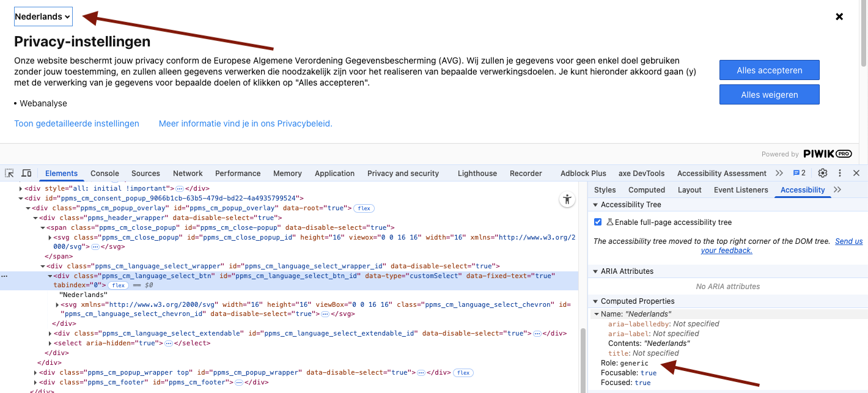The height and width of the screenshot is (393, 868).
Task: Open the Network tab
Action: [x=188, y=174]
